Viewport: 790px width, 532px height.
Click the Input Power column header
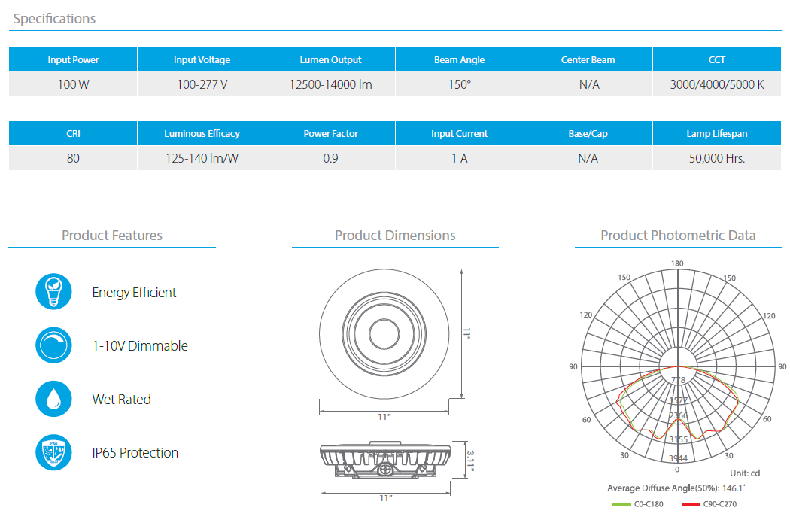[73, 60]
